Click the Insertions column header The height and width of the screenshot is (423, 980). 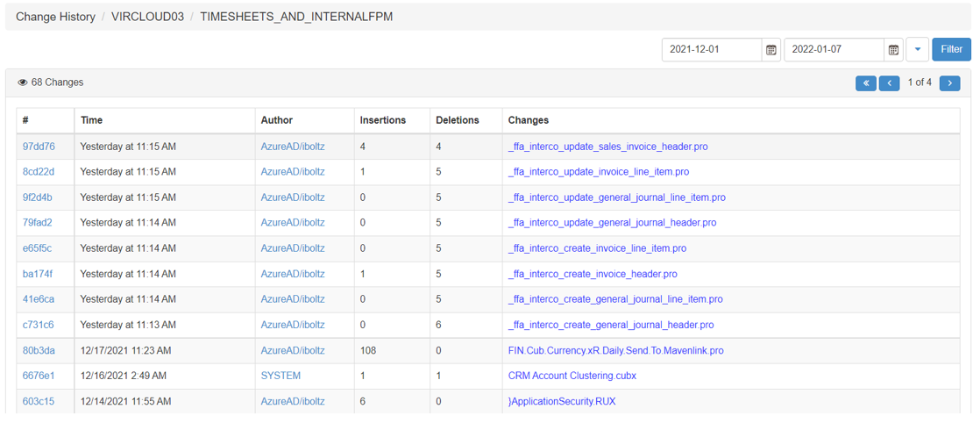tap(383, 120)
